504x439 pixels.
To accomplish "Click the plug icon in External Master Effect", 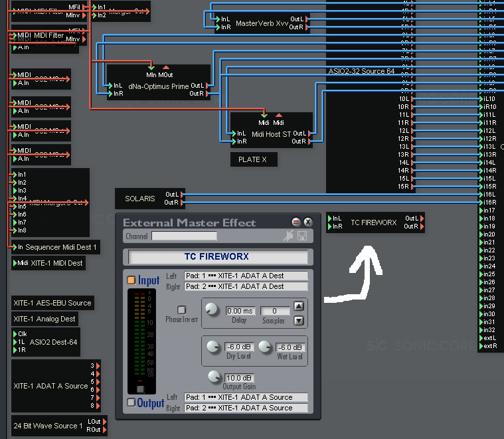I will pyautogui.click(x=288, y=236).
